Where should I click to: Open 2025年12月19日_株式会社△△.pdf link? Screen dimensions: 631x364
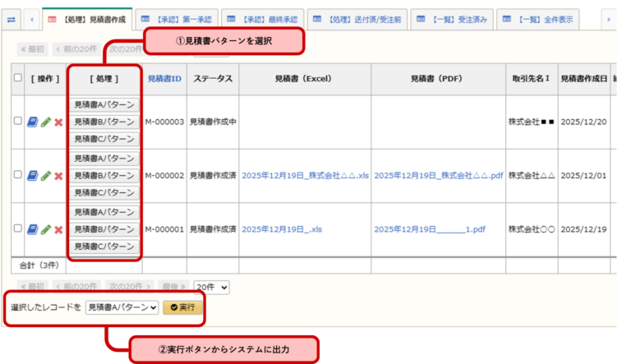click(438, 176)
